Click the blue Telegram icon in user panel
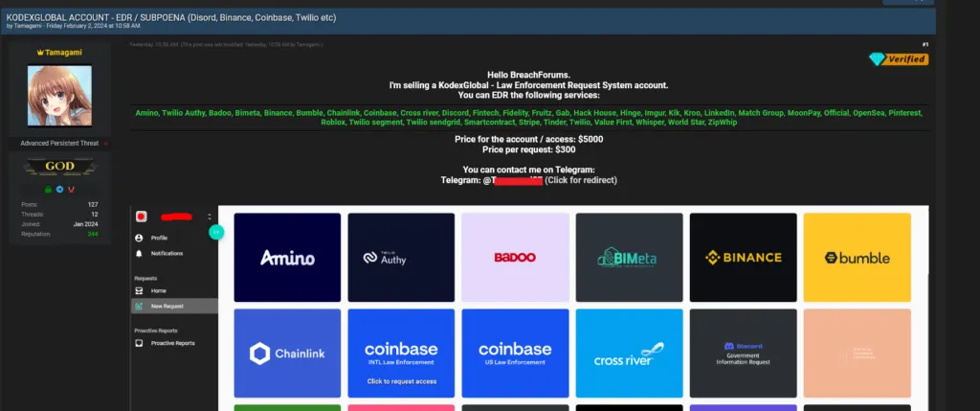 pyautogui.click(x=60, y=189)
